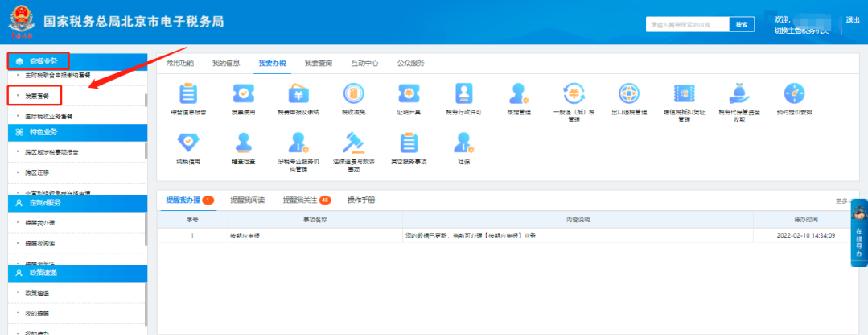Viewport: 868px width, 335px height.
Task: Select 发票套餐 in the sidebar
Action: click(37, 96)
